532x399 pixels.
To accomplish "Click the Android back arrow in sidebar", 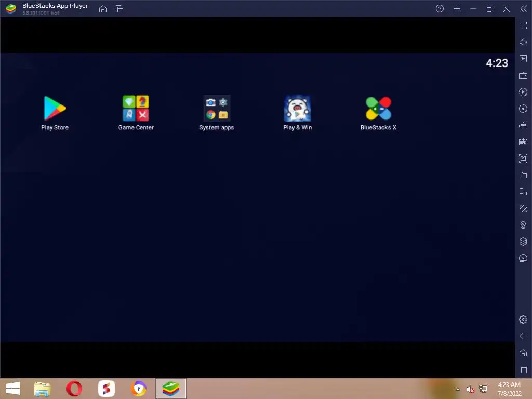I will [x=523, y=336].
